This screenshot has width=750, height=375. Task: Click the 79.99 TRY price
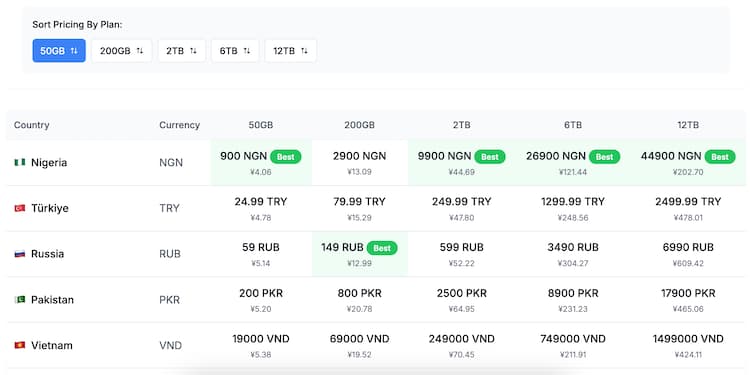359,202
